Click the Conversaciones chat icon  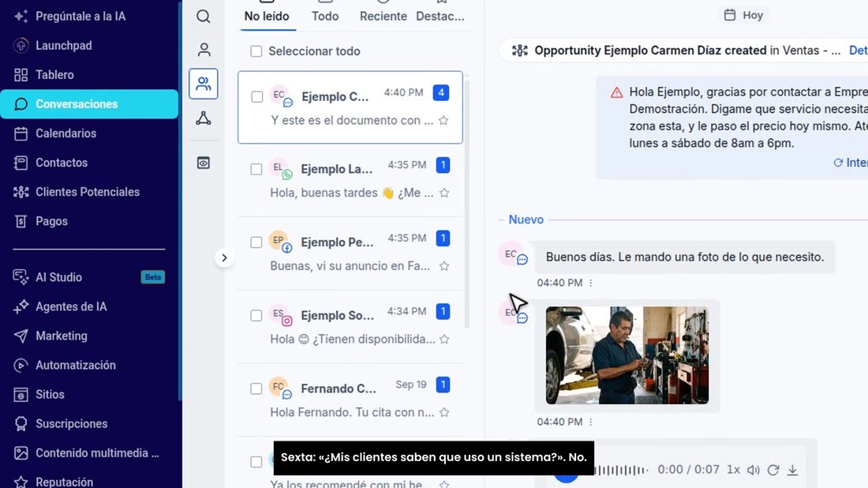[x=21, y=104]
